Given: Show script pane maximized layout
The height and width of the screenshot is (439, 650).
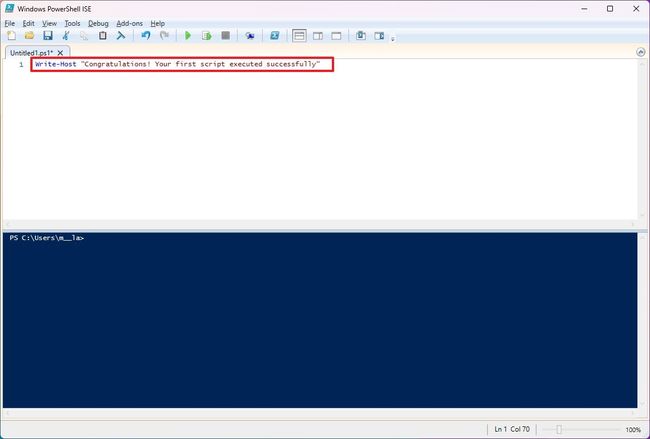Looking at the screenshot, I should [x=336, y=36].
